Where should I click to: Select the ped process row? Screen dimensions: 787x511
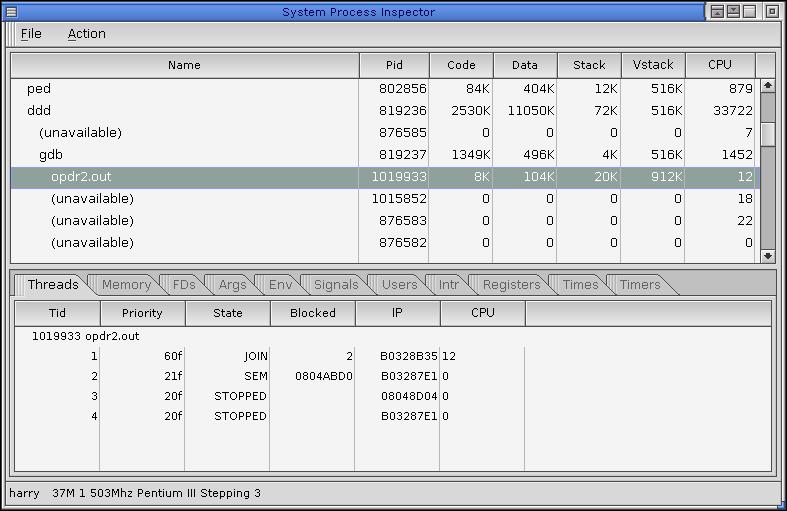[39, 89]
